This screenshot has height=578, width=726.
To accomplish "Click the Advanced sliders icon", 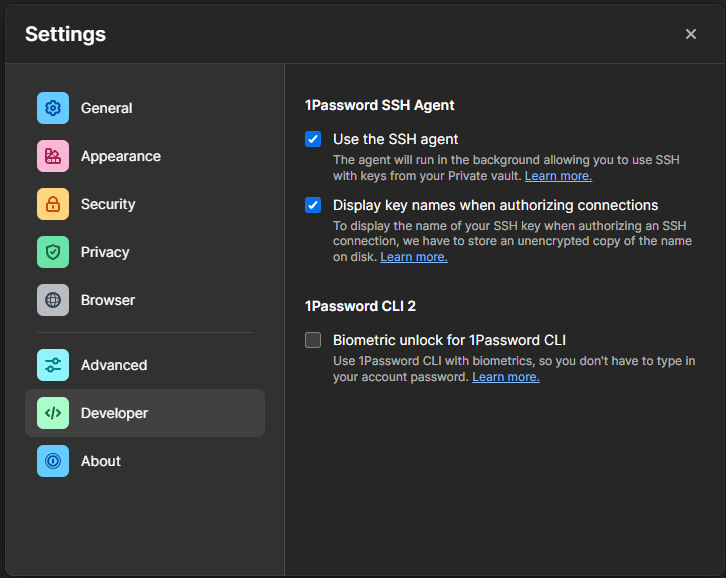I will (53, 365).
